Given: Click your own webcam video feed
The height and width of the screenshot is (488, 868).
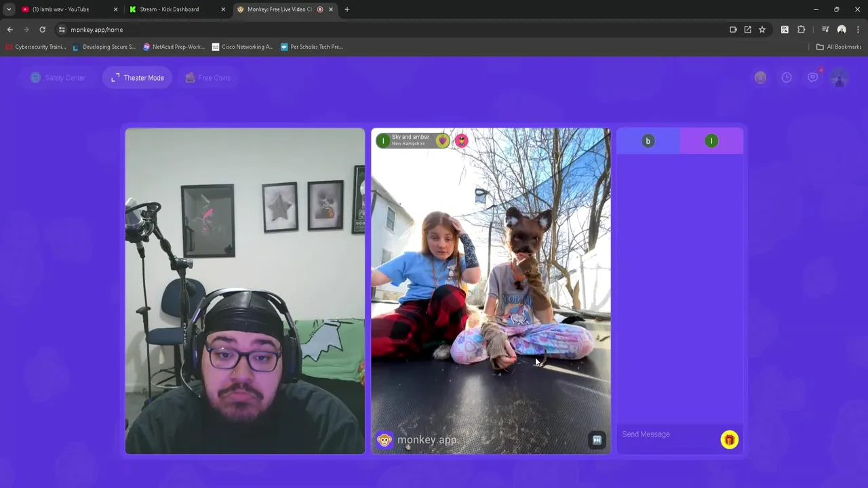Looking at the screenshot, I should click(x=245, y=291).
